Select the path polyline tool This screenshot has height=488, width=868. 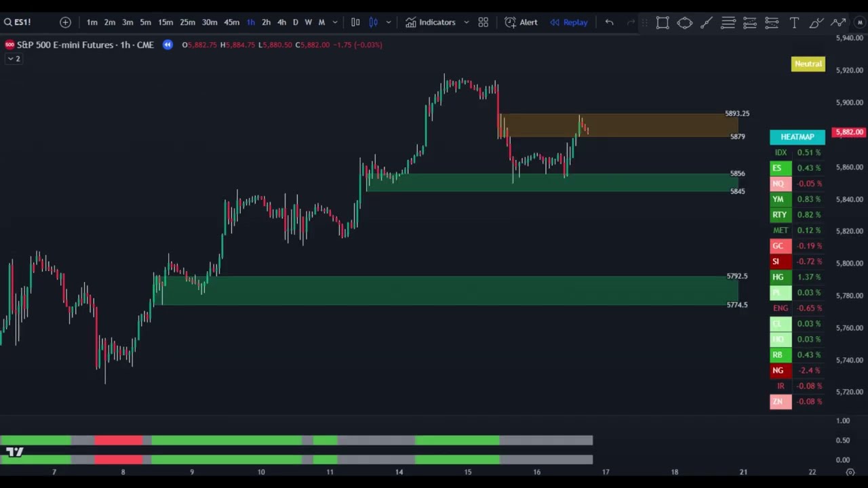tap(838, 22)
